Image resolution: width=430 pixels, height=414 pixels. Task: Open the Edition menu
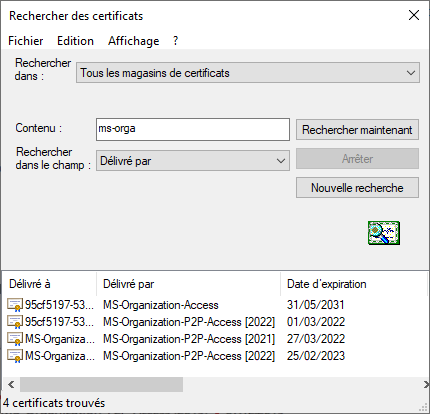click(75, 41)
